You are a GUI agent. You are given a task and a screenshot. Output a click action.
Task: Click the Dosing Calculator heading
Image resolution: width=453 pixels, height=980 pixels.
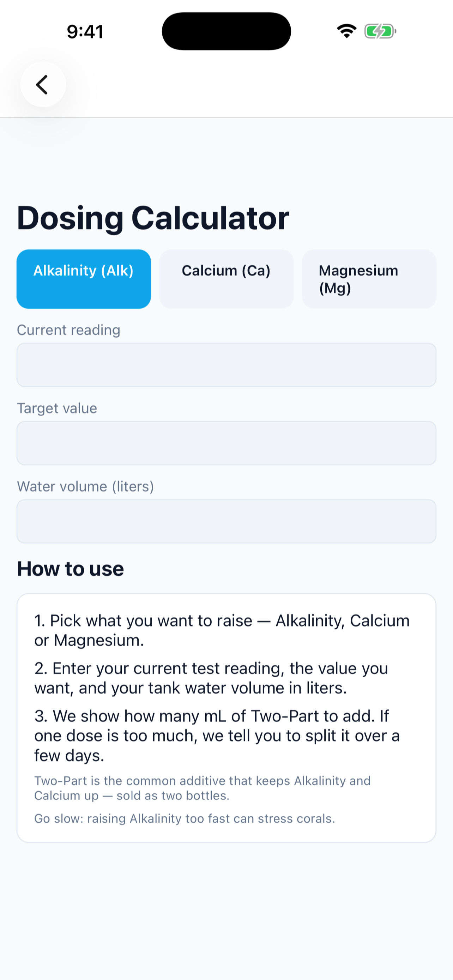coord(153,218)
